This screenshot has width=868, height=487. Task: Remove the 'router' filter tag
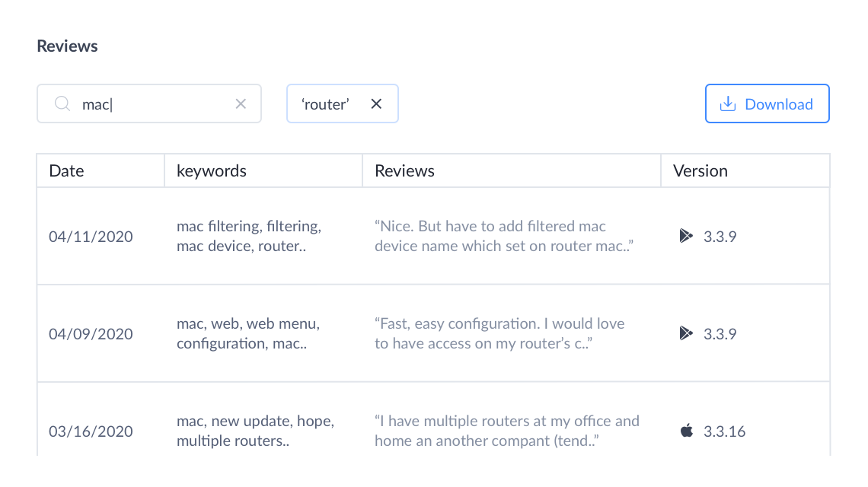tap(376, 104)
